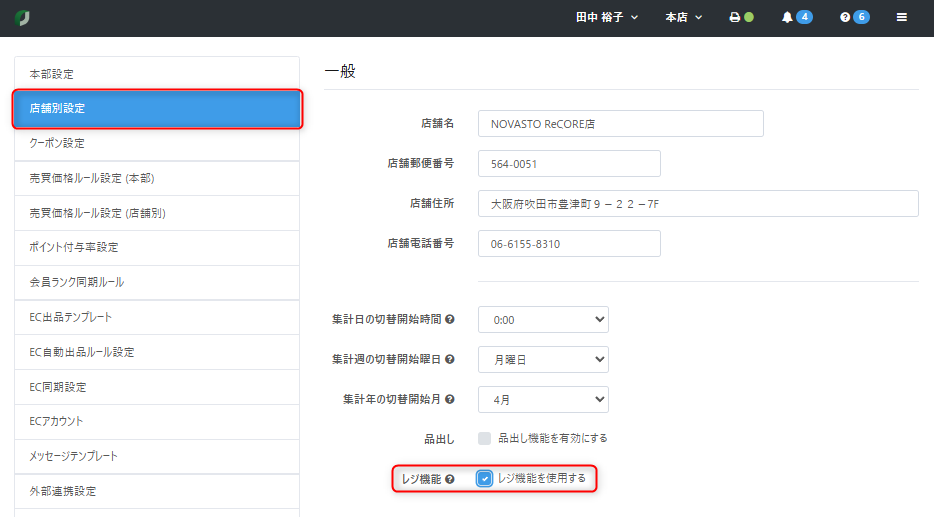Expand the 田中 裕子 user dropdown

click(x=607, y=18)
